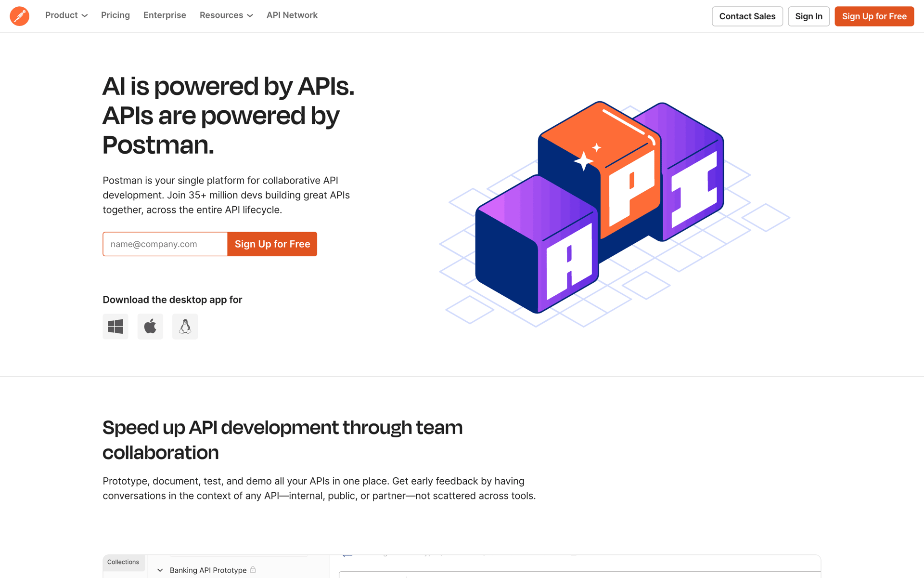
Task: Download the Linux desktop app
Action: [x=185, y=327]
